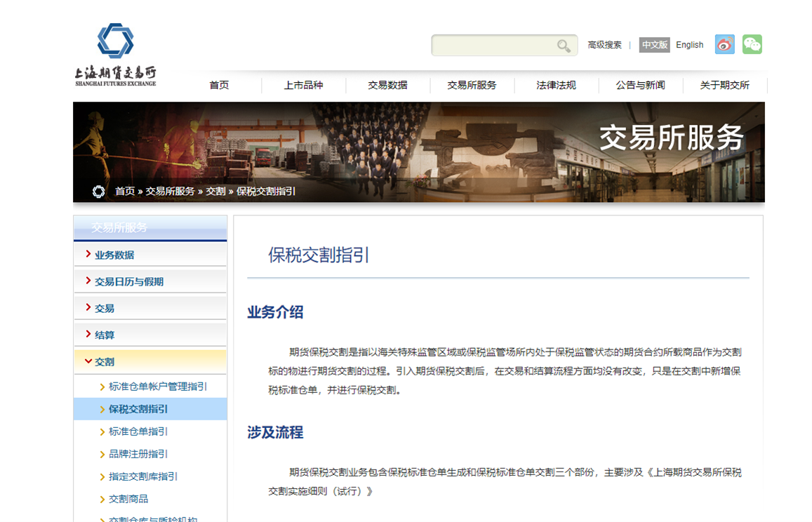This screenshot has width=812, height=522.
Task: Open 标准仓单指引 sidebar item
Action: [x=138, y=431]
